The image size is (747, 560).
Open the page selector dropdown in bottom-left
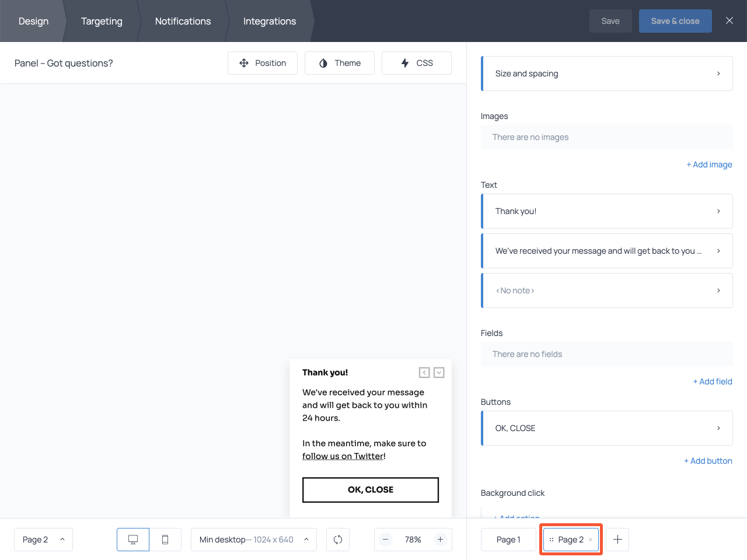coord(43,539)
